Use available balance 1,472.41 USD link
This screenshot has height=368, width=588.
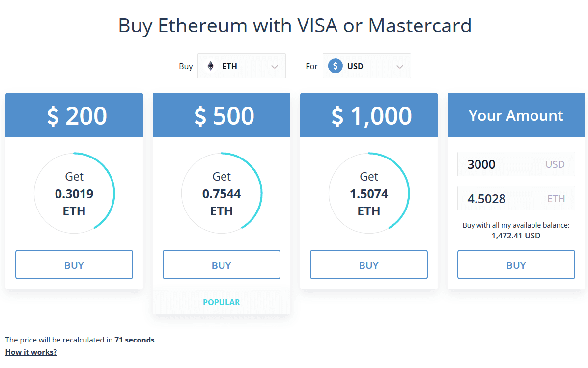coord(516,236)
